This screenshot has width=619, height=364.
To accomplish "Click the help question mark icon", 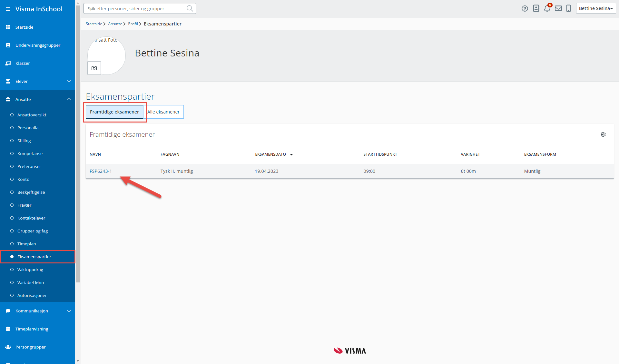I will [525, 9].
